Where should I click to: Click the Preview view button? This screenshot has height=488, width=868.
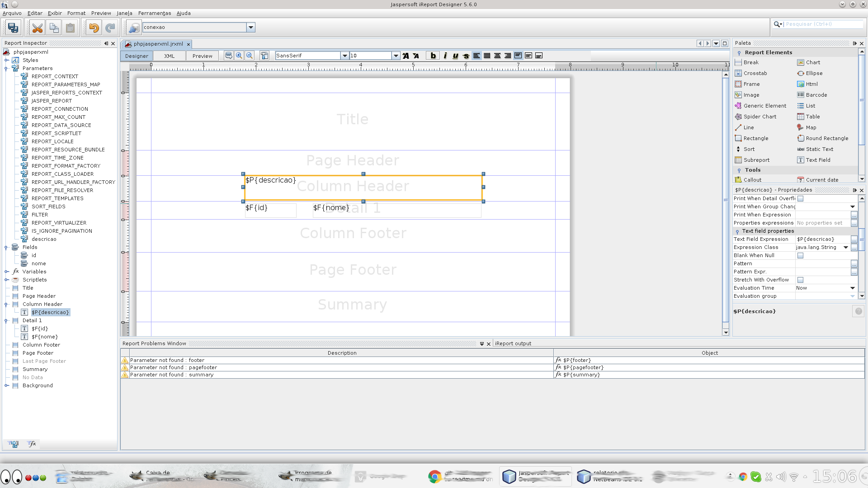click(x=202, y=56)
